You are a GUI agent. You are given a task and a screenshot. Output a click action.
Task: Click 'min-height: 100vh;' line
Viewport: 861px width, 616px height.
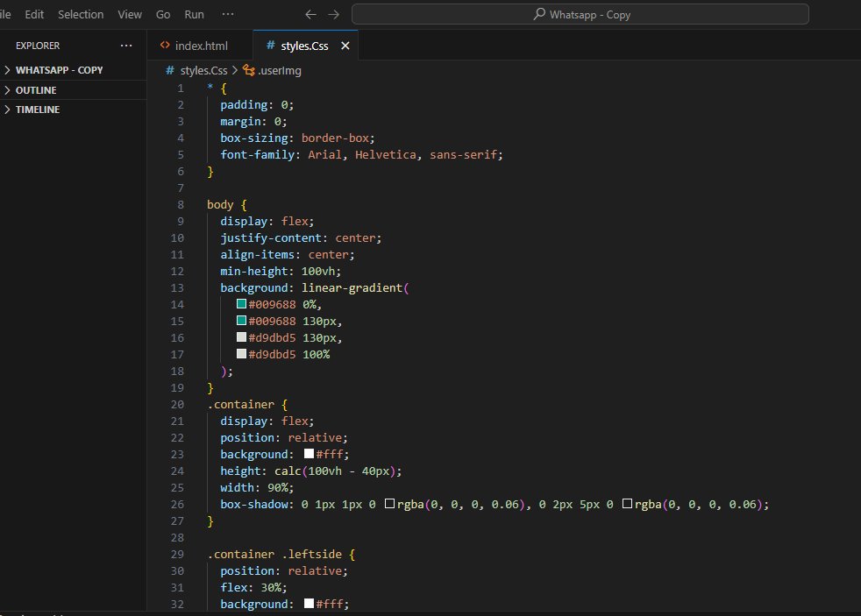tap(281, 271)
